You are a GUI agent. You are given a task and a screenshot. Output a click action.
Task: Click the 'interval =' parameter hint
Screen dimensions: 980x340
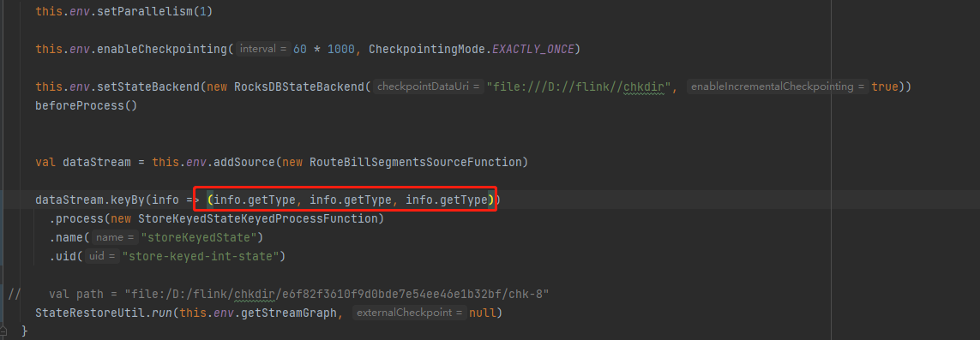point(263,49)
